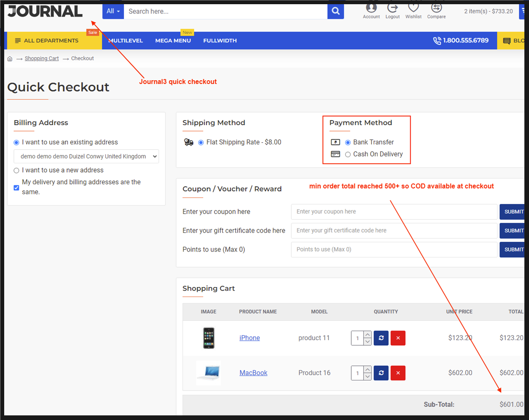Submit the coupon code
This screenshot has height=420, width=529.
click(513, 212)
